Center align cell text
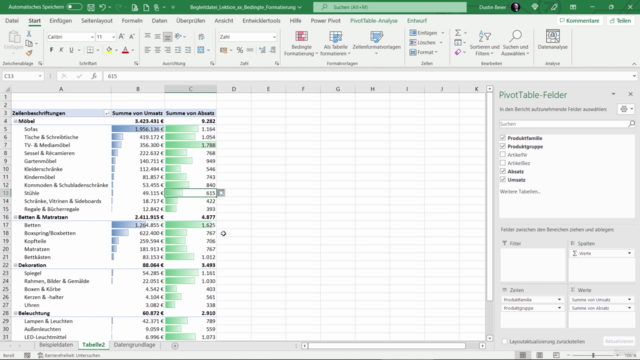Screen dimensions: 640x360 click(x=158, y=50)
